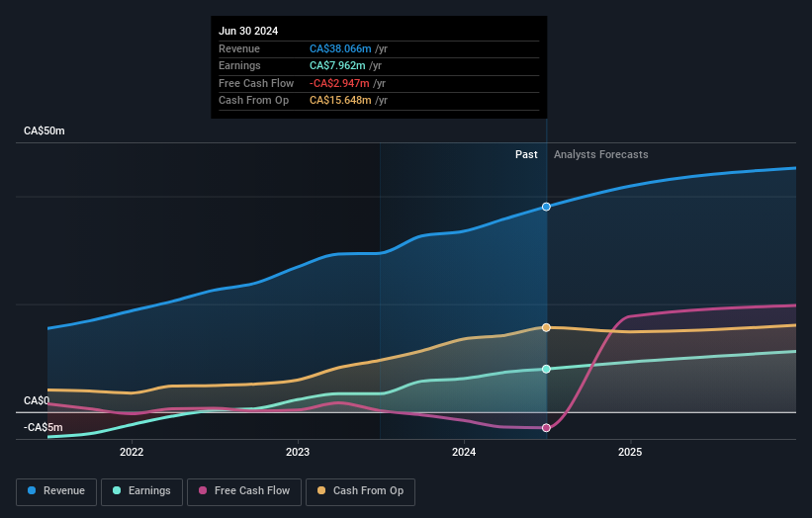Toggle the Cash From Op legend button
The width and height of the screenshot is (812, 518).
(x=360, y=491)
